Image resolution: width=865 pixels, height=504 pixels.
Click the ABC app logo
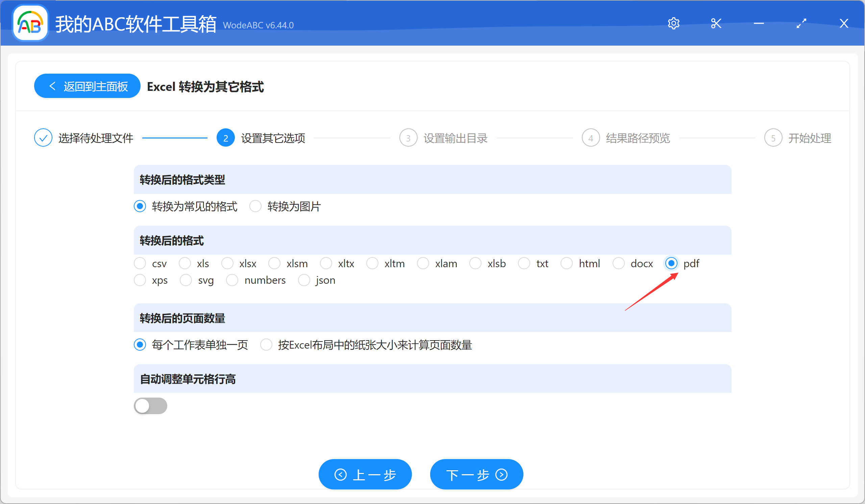coord(30,23)
